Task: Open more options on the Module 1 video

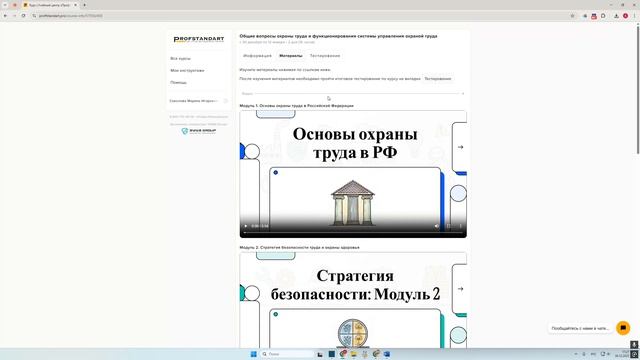Action: point(460,226)
